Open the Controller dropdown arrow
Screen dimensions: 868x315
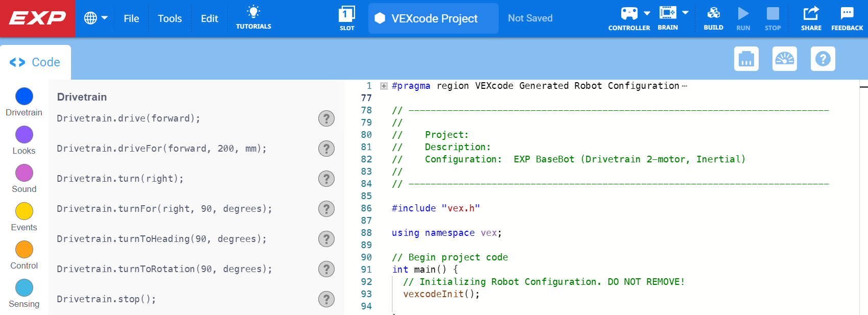tap(647, 13)
